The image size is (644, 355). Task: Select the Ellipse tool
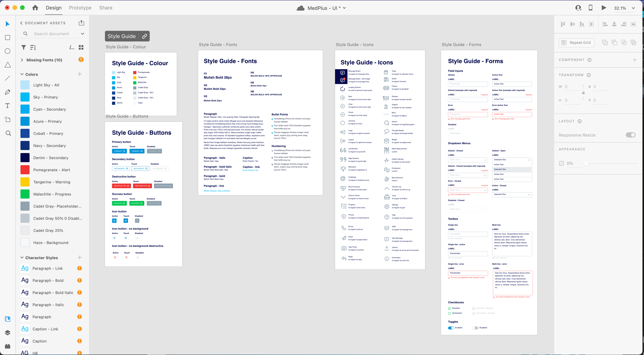(x=8, y=51)
